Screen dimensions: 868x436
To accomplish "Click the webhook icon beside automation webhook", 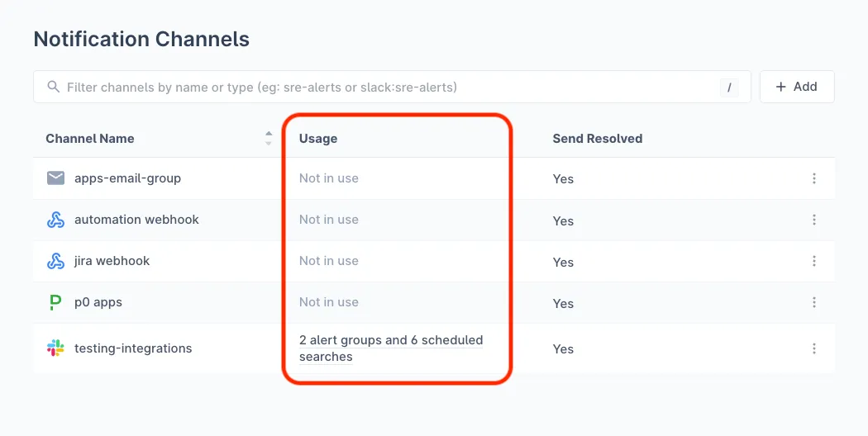I will 55,220.
